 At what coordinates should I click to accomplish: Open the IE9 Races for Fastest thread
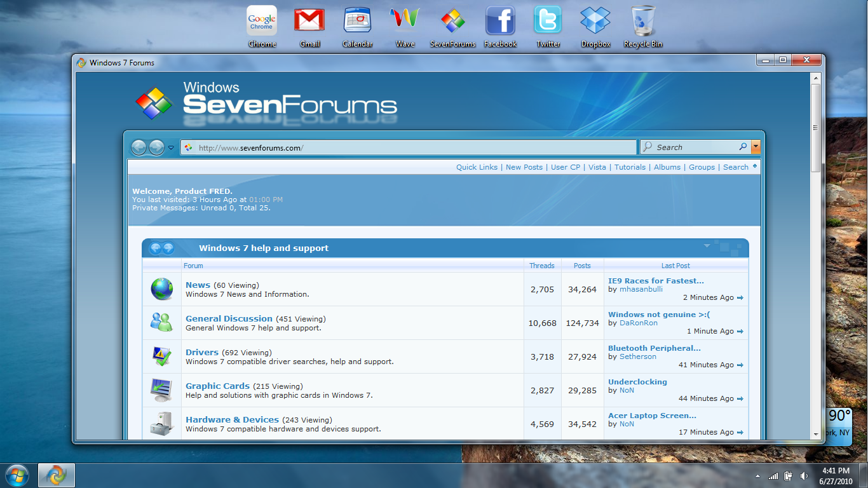pos(656,281)
